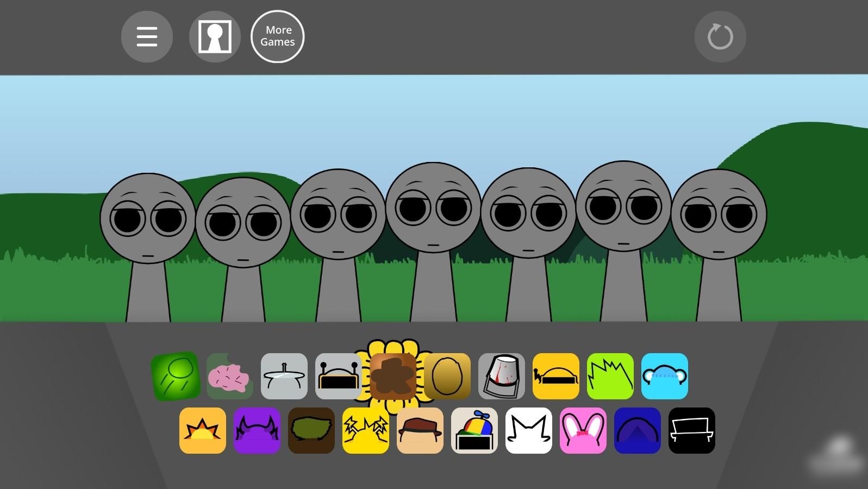Click the bloody metal bucket icon
This screenshot has height=489, width=868.
pos(502,376)
